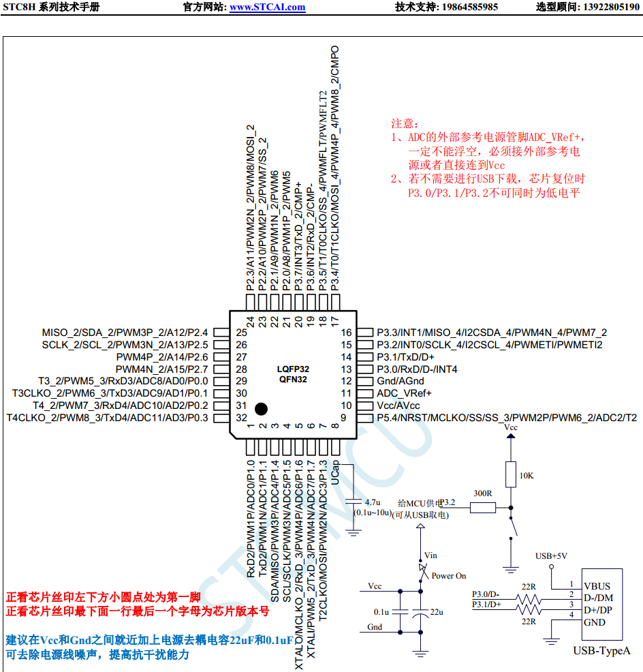Select red line about chip version 芯片版本号
This screenshot has height=672, width=643.
(x=138, y=611)
